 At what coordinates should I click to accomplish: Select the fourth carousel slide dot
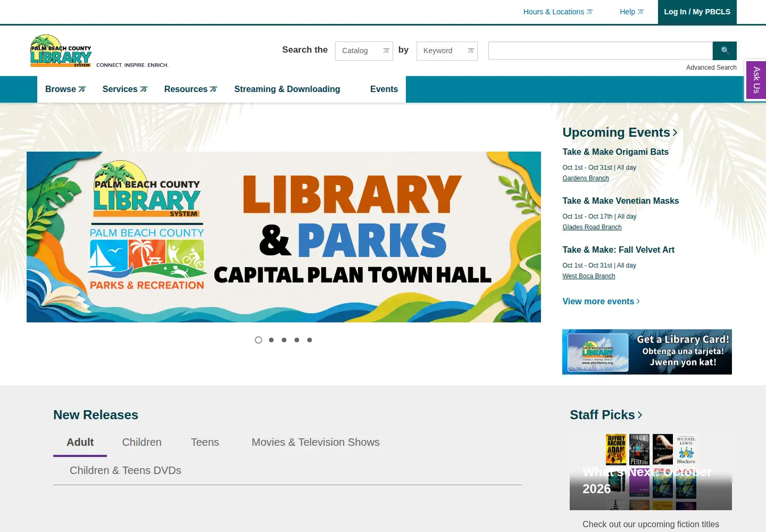pos(297,340)
